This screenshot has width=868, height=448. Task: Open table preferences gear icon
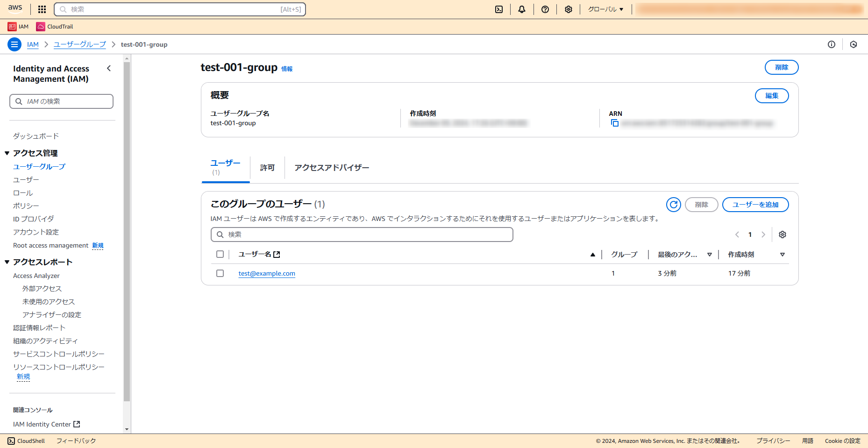[x=783, y=235]
